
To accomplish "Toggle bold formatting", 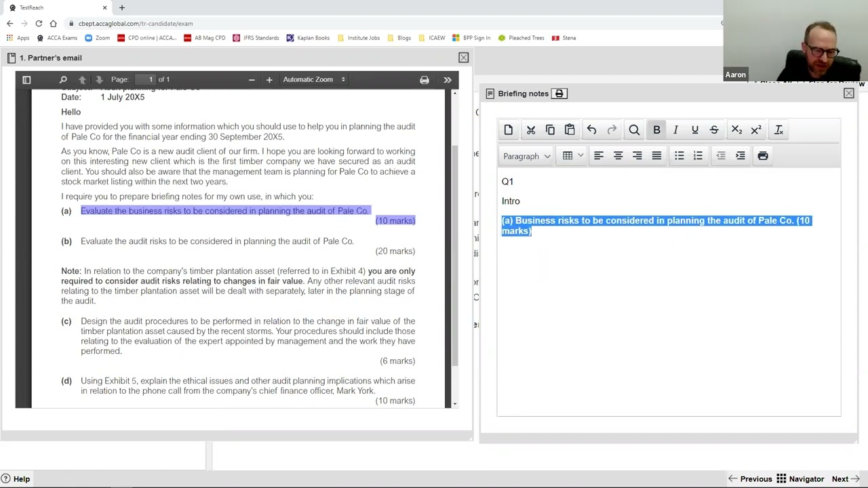I will [656, 130].
